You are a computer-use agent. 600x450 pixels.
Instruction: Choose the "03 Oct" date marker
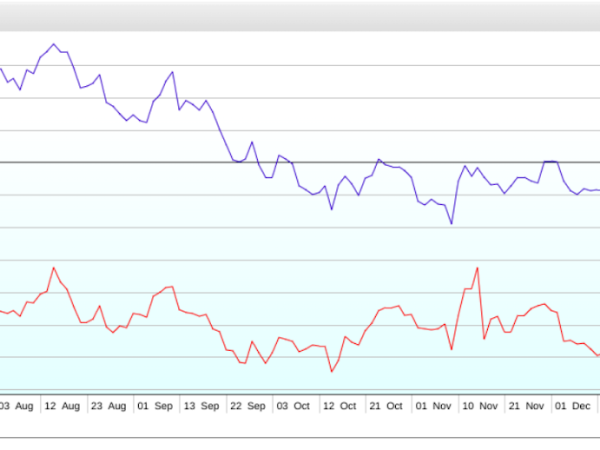tap(294, 406)
